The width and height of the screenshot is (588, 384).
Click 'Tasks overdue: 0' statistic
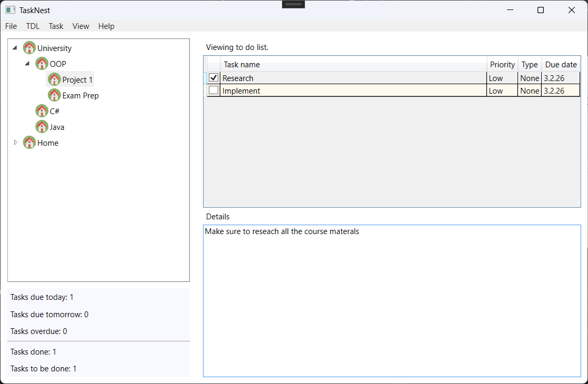coord(38,331)
